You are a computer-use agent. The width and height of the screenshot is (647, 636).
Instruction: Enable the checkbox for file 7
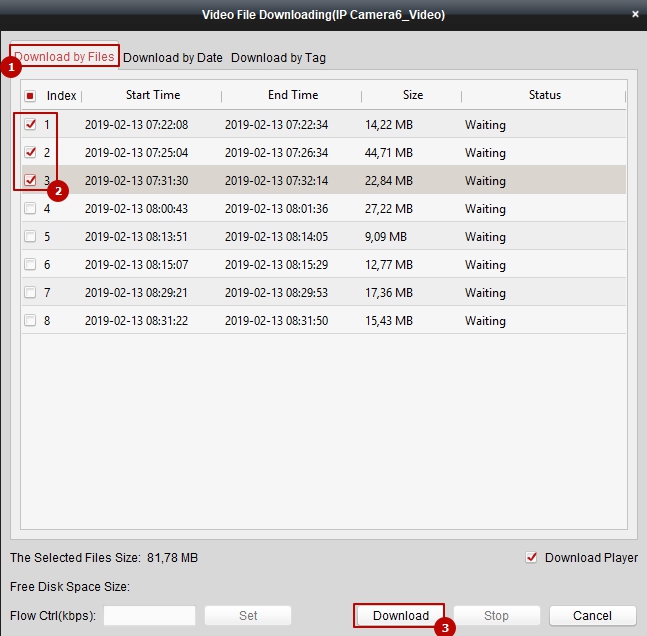pyautogui.click(x=30, y=293)
